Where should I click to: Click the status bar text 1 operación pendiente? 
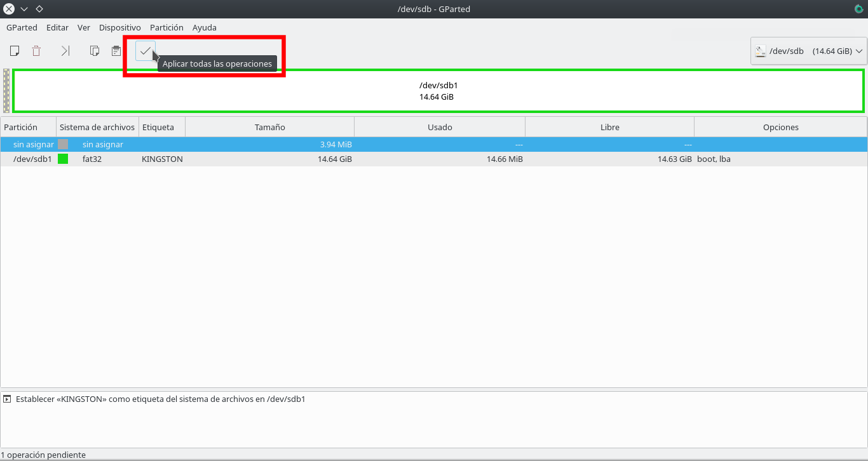coord(43,455)
